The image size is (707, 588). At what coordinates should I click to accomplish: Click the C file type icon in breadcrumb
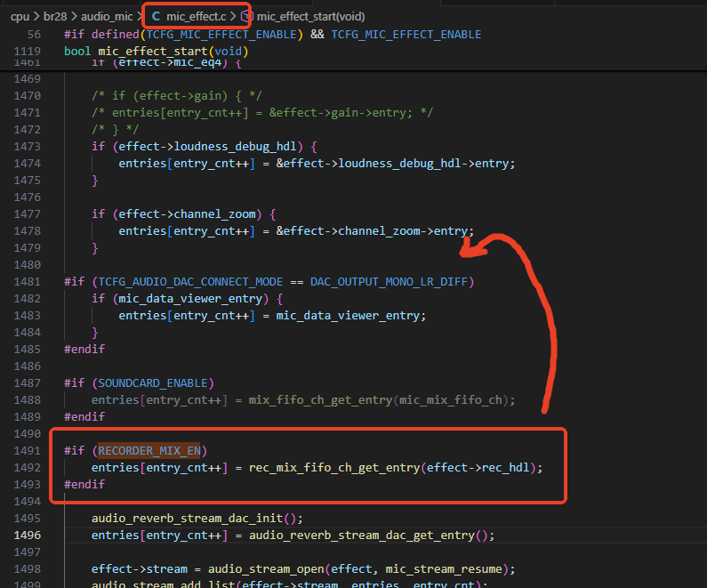(156, 17)
